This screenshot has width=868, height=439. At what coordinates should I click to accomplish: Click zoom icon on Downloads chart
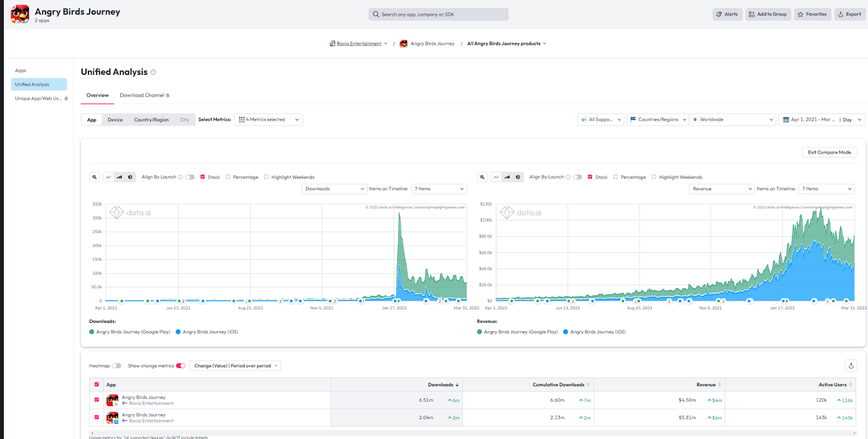pos(94,177)
